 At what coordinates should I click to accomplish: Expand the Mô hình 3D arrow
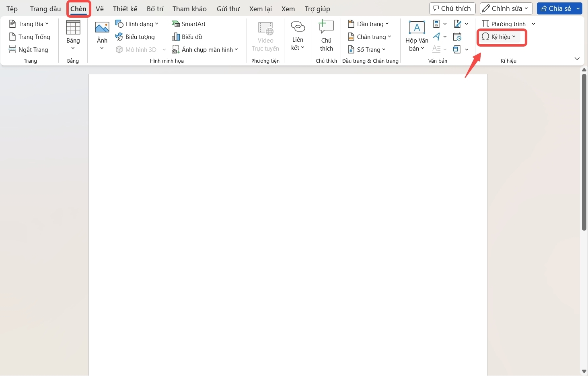[x=164, y=50]
